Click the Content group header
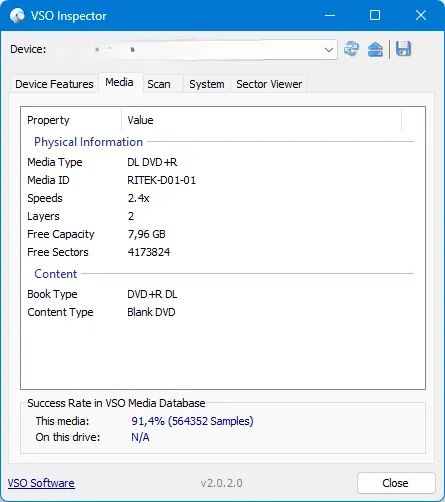 coord(56,274)
